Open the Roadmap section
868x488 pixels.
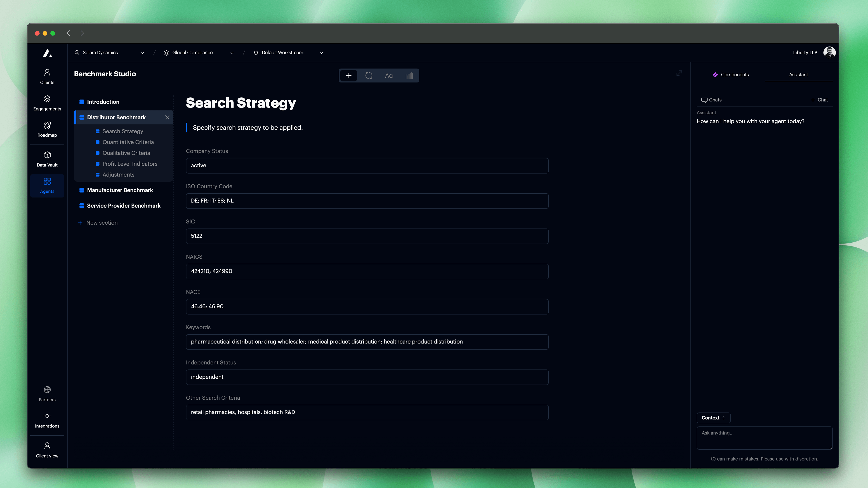[x=47, y=129]
